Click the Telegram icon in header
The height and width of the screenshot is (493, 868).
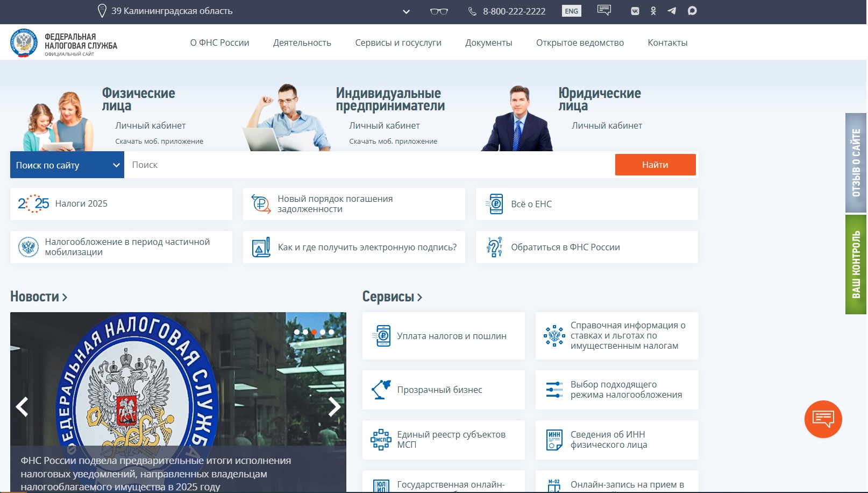672,11
